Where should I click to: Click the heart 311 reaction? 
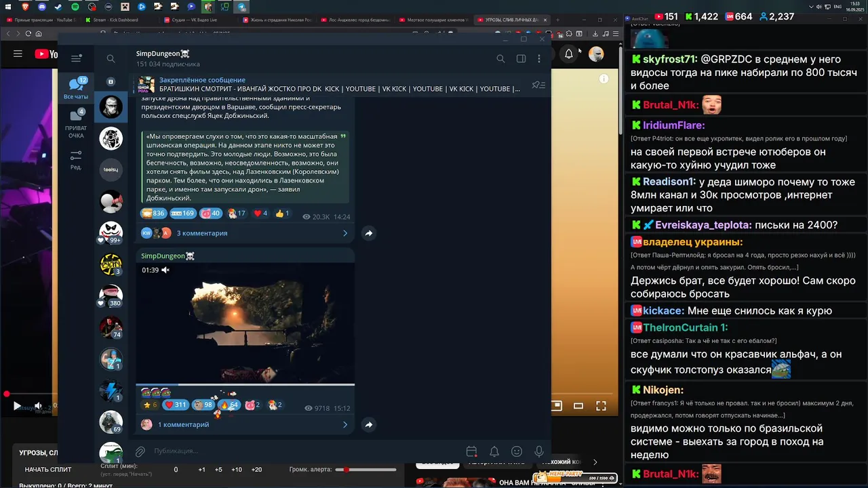(x=176, y=405)
